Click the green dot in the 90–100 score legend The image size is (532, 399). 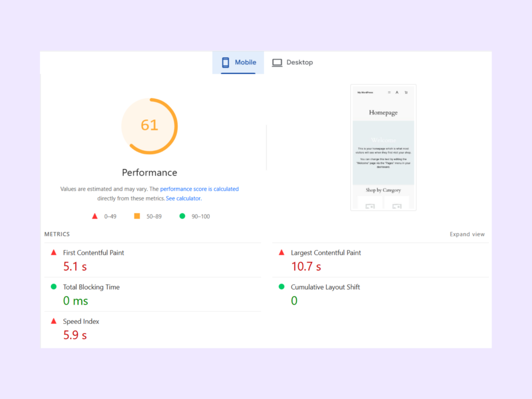[x=181, y=216]
